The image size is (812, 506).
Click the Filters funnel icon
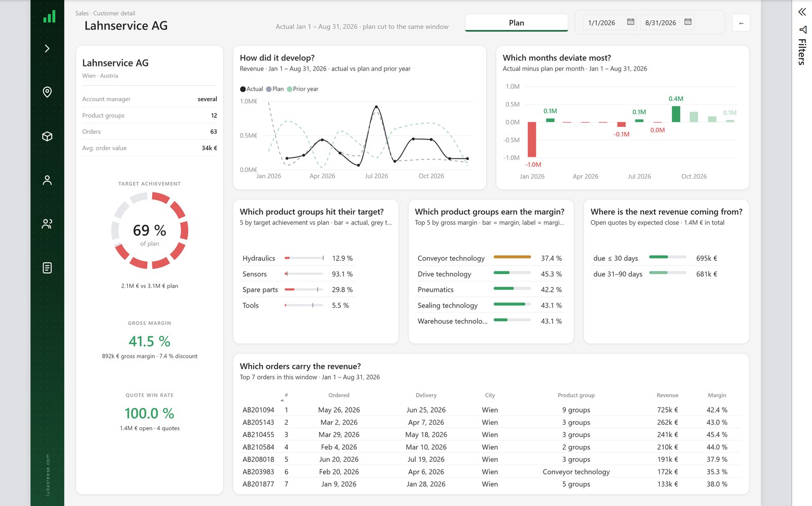click(802, 29)
